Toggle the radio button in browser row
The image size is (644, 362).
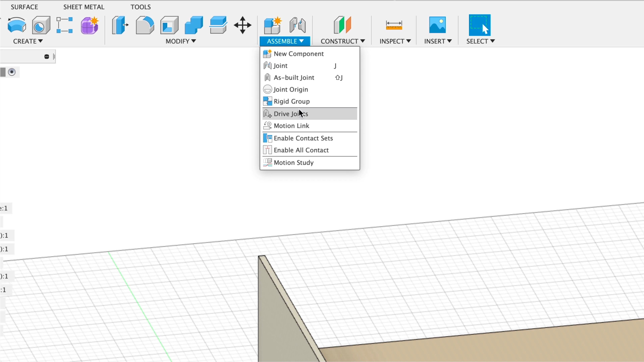click(x=12, y=72)
